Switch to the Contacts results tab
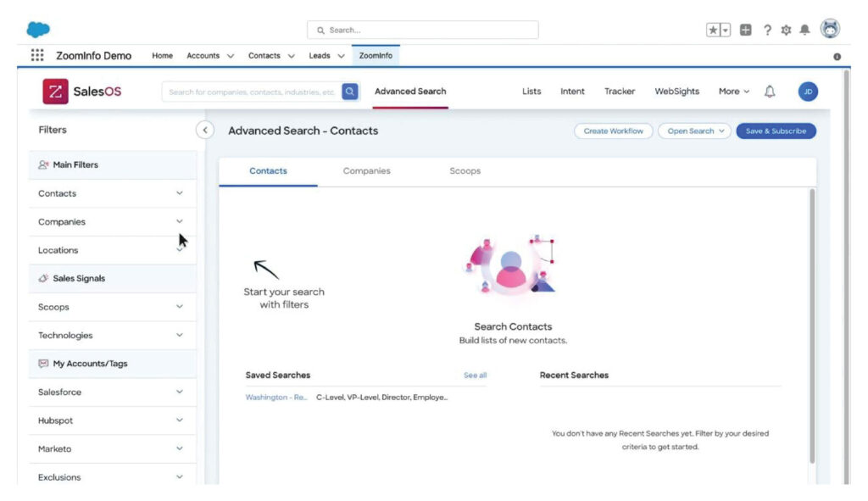This screenshot has width=868, height=501. pos(268,171)
